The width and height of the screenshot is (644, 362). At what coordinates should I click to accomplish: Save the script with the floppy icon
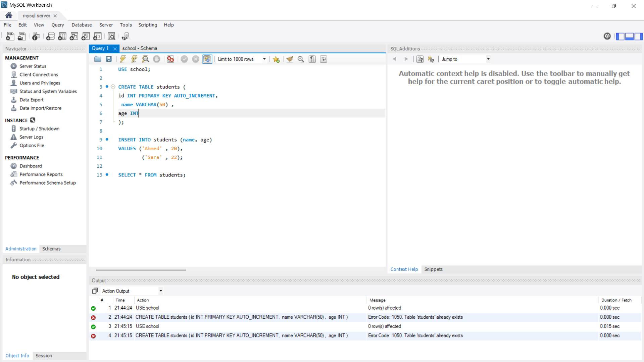109,59
